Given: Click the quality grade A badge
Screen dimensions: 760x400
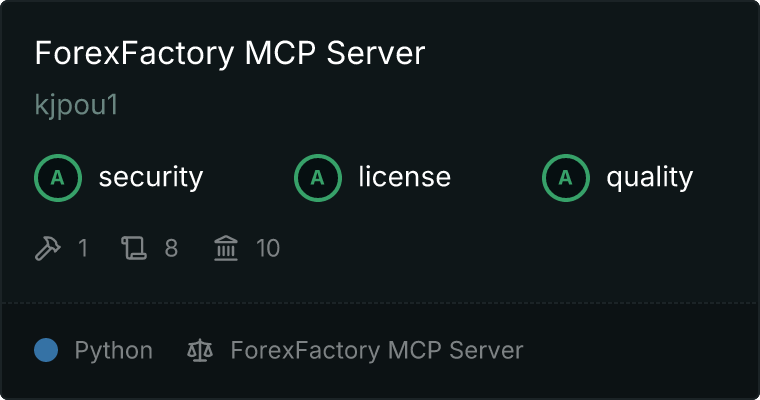Looking at the screenshot, I should (x=566, y=178).
